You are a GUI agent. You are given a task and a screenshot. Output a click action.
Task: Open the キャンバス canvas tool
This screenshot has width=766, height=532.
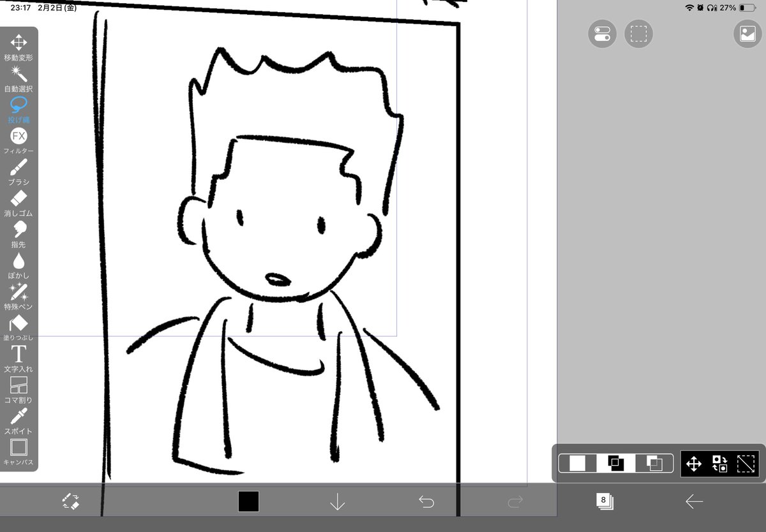pyautogui.click(x=19, y=452)
